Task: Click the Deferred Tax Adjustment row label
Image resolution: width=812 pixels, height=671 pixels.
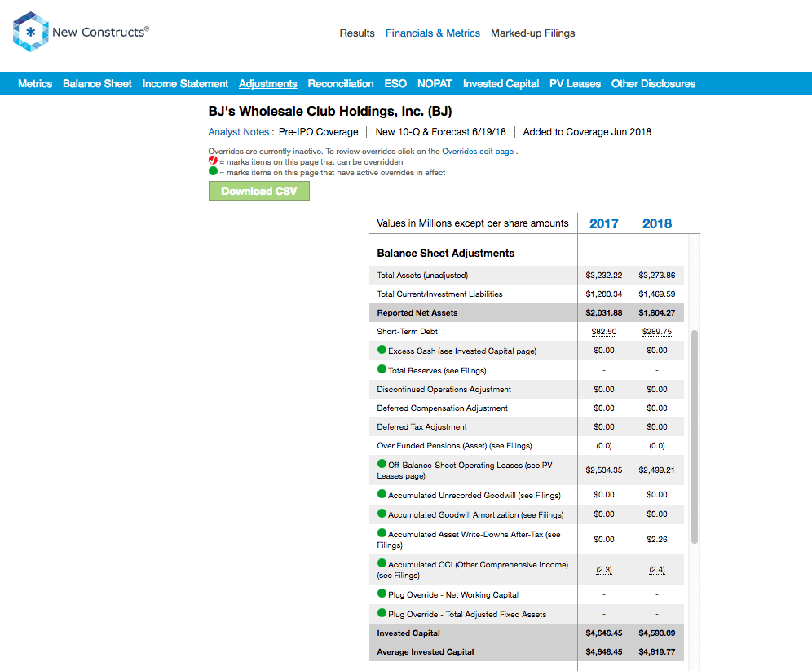Action: [x=421, y=426]
